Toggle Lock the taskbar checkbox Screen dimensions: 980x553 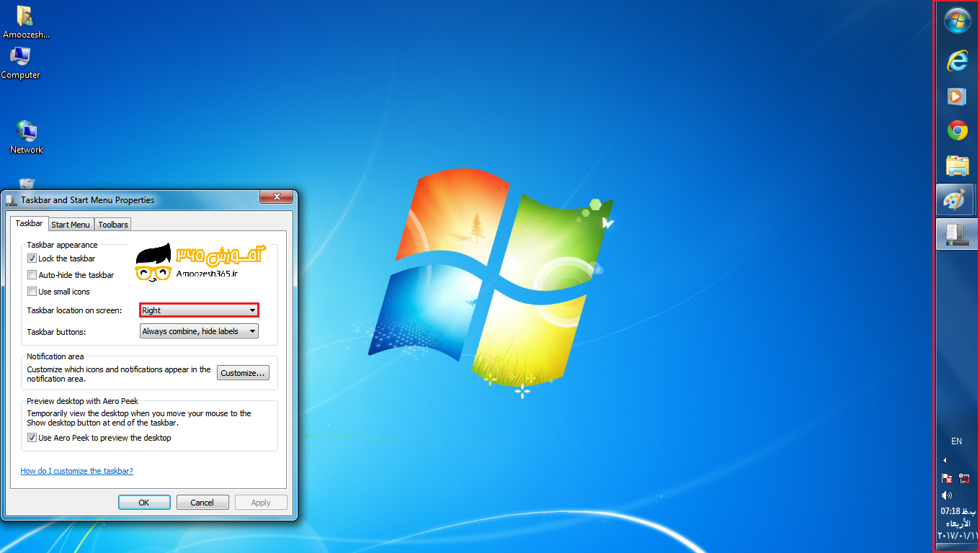click(x=32, y=258)
